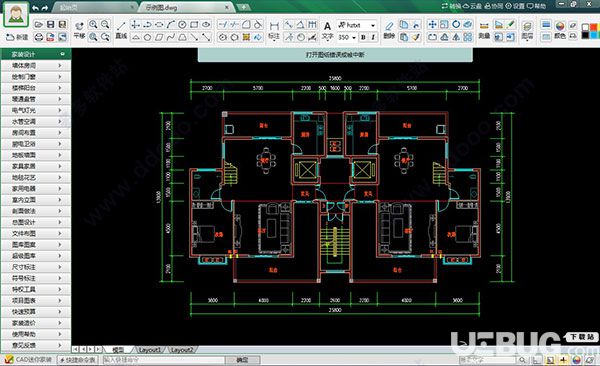Toggle bold text formatting
The width and height of the screenshot is (600, 366).
point(363,37)
